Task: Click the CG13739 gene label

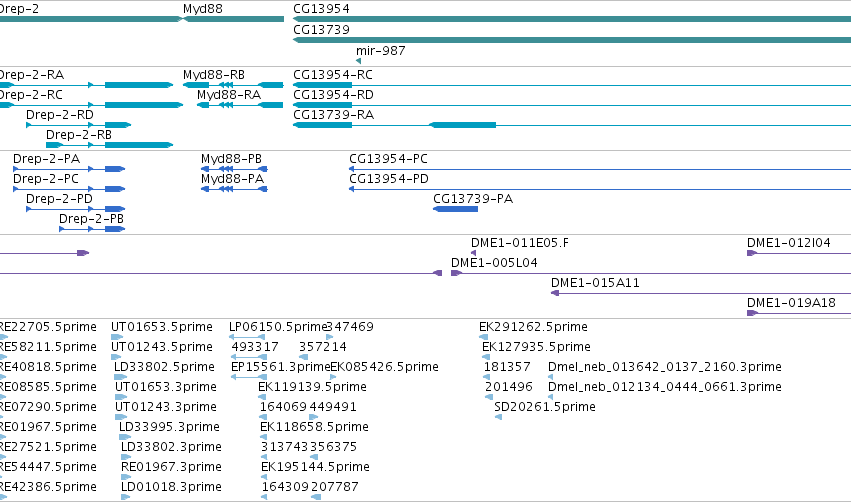Action: (321, 29)
